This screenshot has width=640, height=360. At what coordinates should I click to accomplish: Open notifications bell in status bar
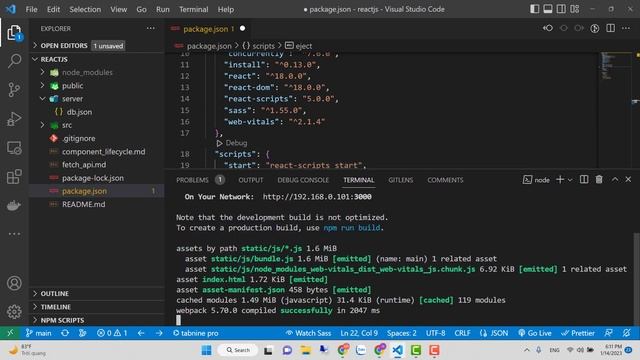pyautogui.click(x=627, y=333)
